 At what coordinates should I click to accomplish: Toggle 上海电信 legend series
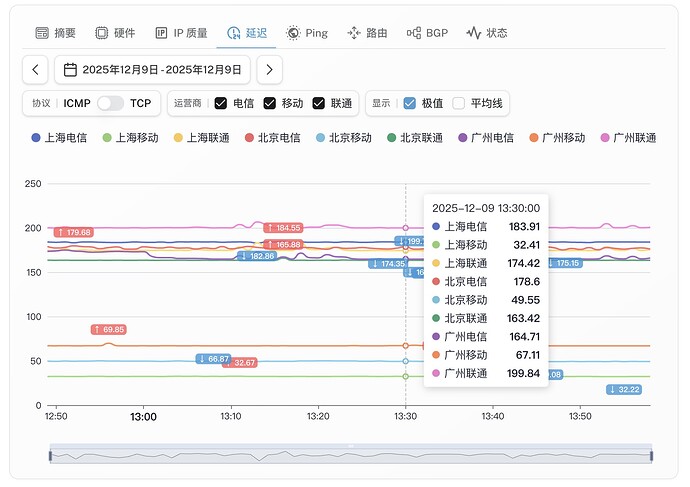pyautogui.click(x=59, y=138)
